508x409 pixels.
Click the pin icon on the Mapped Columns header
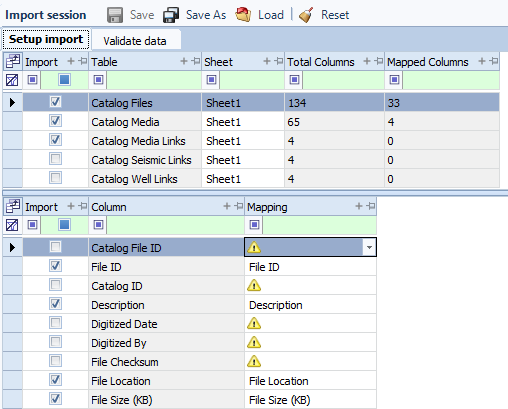pos(494,61)
